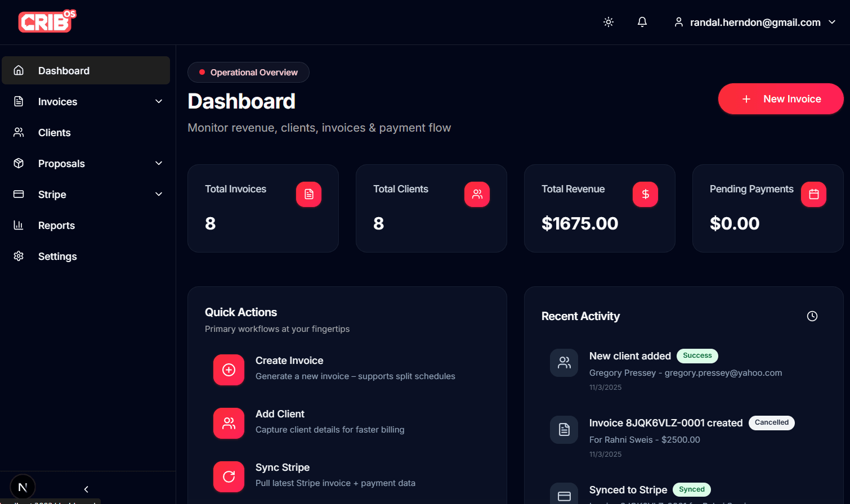
Task: Click the Total Revenue dollar icon
Action: tap(645, 194)
